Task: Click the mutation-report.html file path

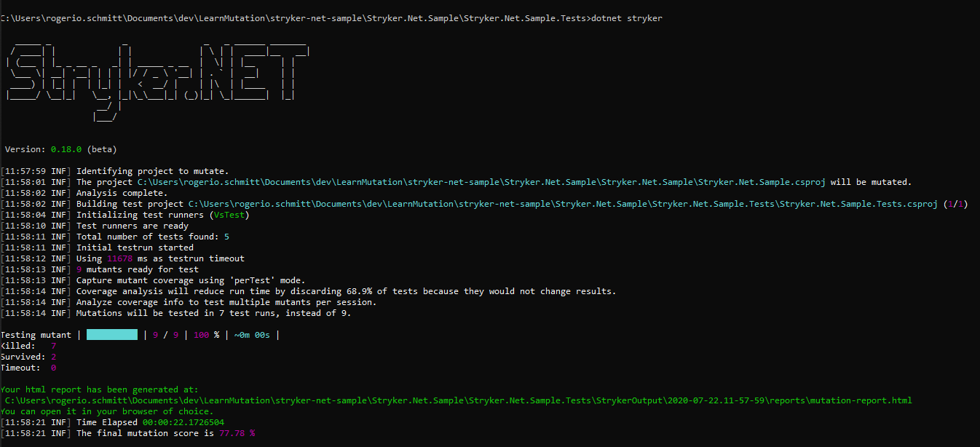Action: tap(458, 400)
